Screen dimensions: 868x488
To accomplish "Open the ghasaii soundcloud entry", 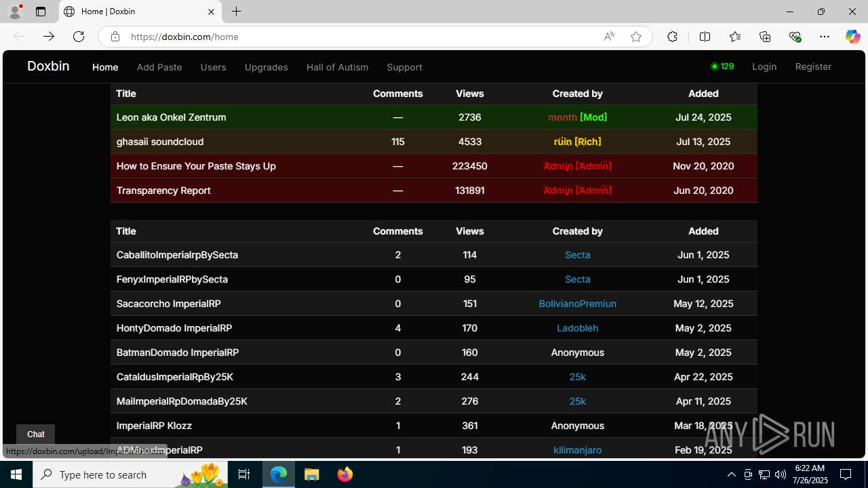I will (160, 142).
